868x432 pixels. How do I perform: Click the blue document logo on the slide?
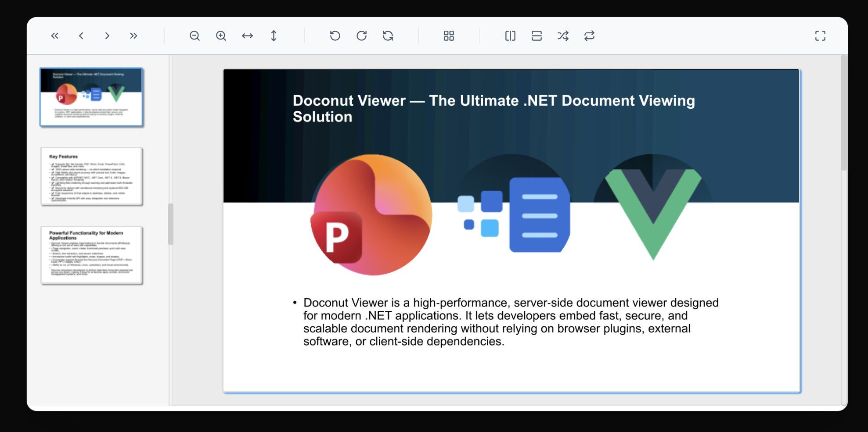pyautogui.click(x=514, y=215)
